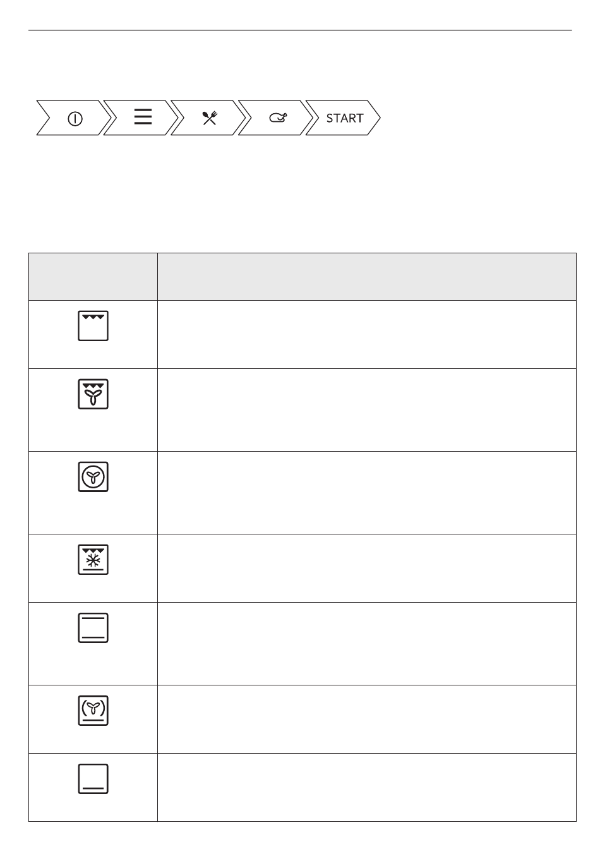The width and height of the screenshot is (600, 868).
Task: Click description cell next to circled fan icon
Action: 367,493
